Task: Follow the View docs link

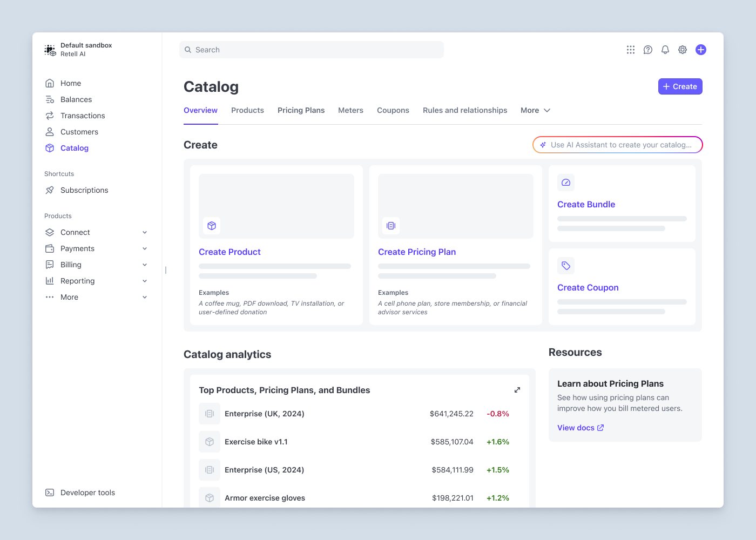Action: tap(580, 428)
